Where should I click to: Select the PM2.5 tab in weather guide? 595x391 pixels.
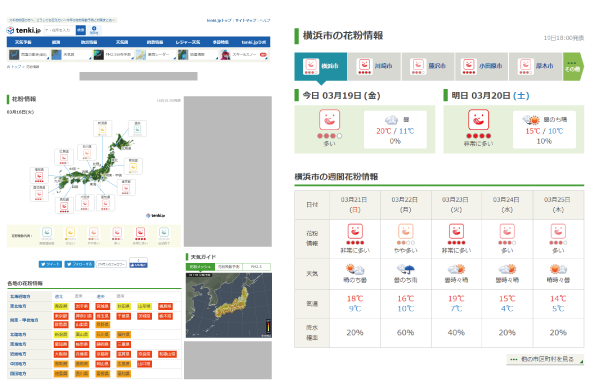coord(257,267)
